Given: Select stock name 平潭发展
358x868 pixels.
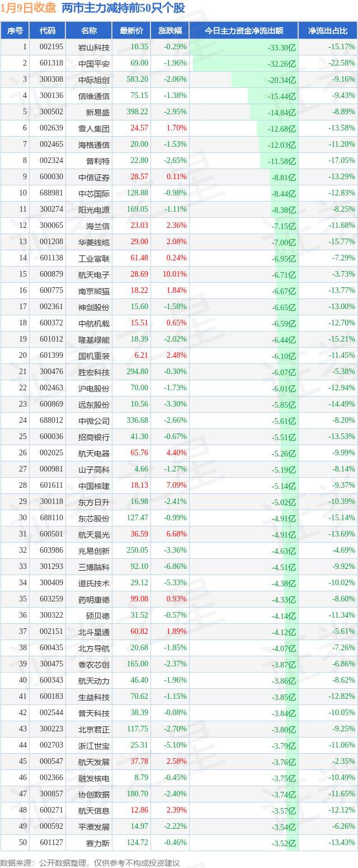Looking at the screenshot, I should pos(95,827).
